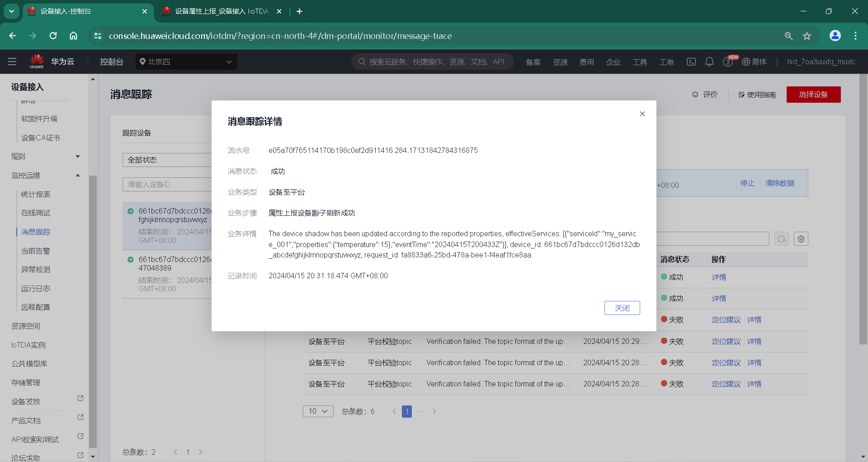The width and height of the screenshot is (868, 462).
Task: Click the device ID input field
Action: pos(167,184)
